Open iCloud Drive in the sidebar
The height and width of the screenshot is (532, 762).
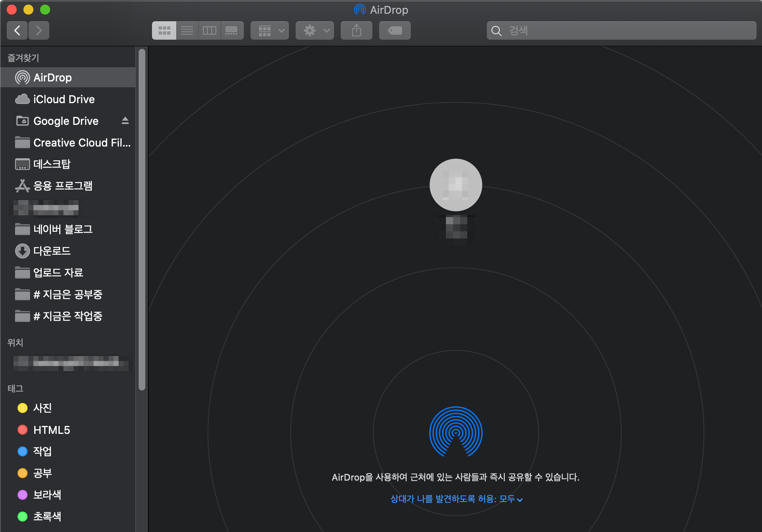pos(68,99)
